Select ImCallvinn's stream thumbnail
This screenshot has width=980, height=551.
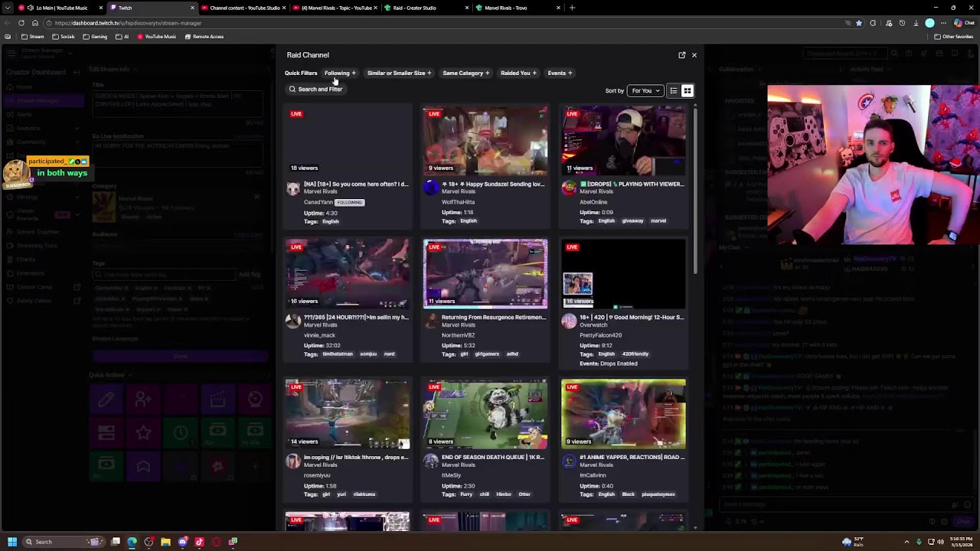point(623,414)
